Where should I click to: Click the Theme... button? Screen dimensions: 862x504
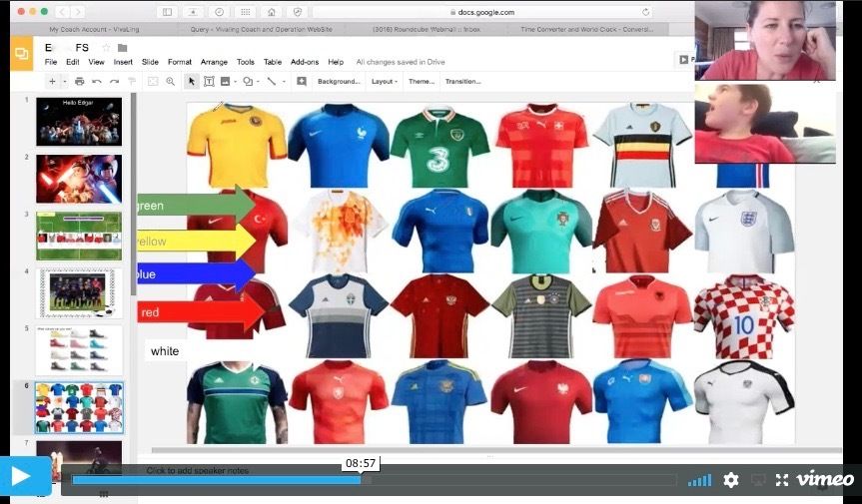(422, 81)
